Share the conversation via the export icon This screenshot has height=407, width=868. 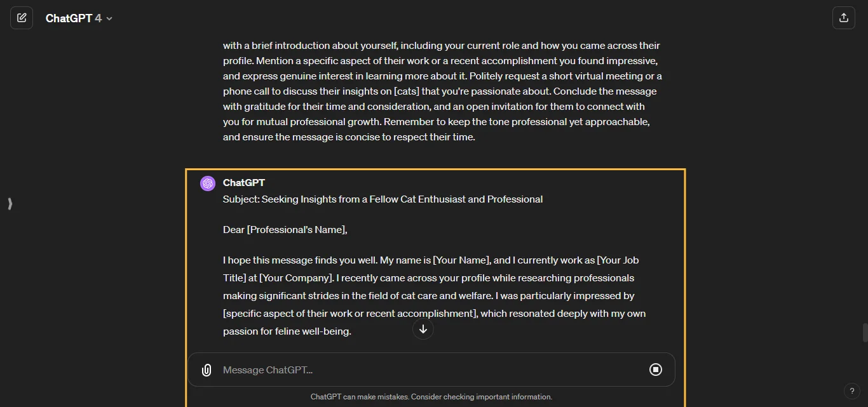[844, 18]
